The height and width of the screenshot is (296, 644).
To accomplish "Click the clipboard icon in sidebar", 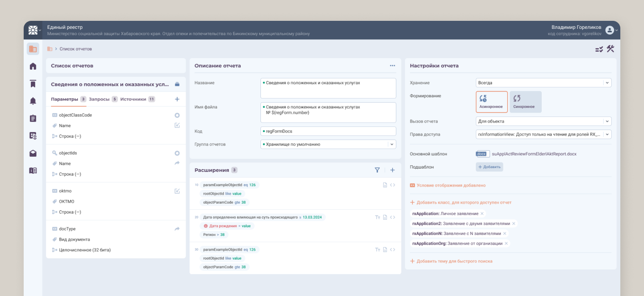I will [x=33, y=118].
